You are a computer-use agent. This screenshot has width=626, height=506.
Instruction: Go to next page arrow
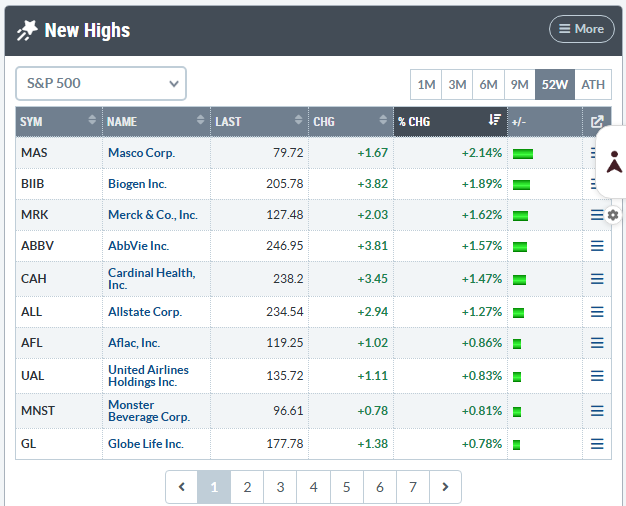coord(445,487)
